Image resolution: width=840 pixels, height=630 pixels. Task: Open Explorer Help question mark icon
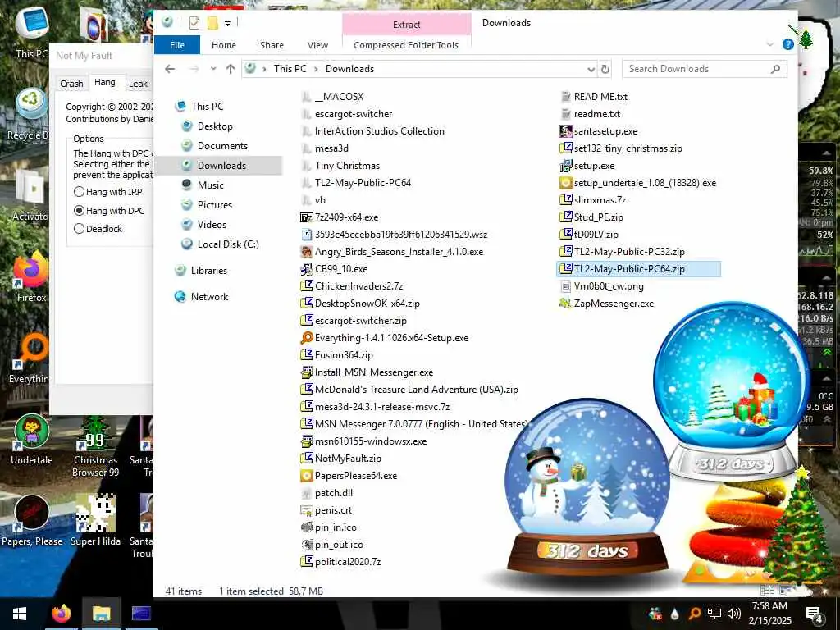click(787, 44)
